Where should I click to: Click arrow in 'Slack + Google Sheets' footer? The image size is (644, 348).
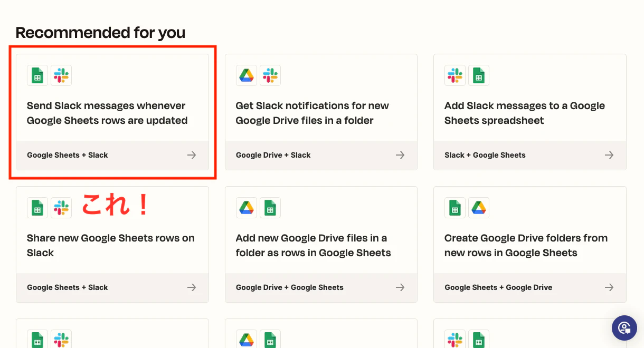tap(609, 155)
